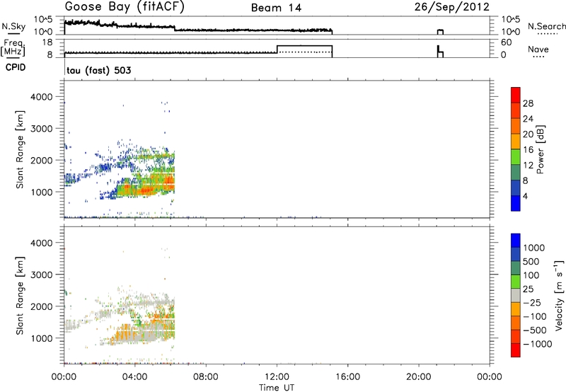Click the Time UT axis title

[277, 388]
